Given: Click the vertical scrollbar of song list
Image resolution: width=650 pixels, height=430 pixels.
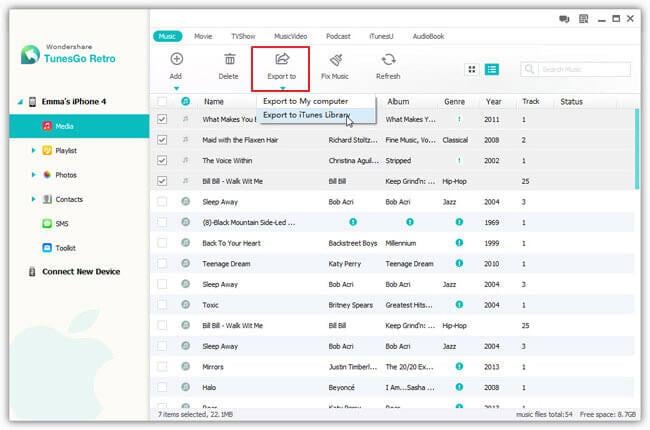Looking at the screenshot, I should [637, 149].
